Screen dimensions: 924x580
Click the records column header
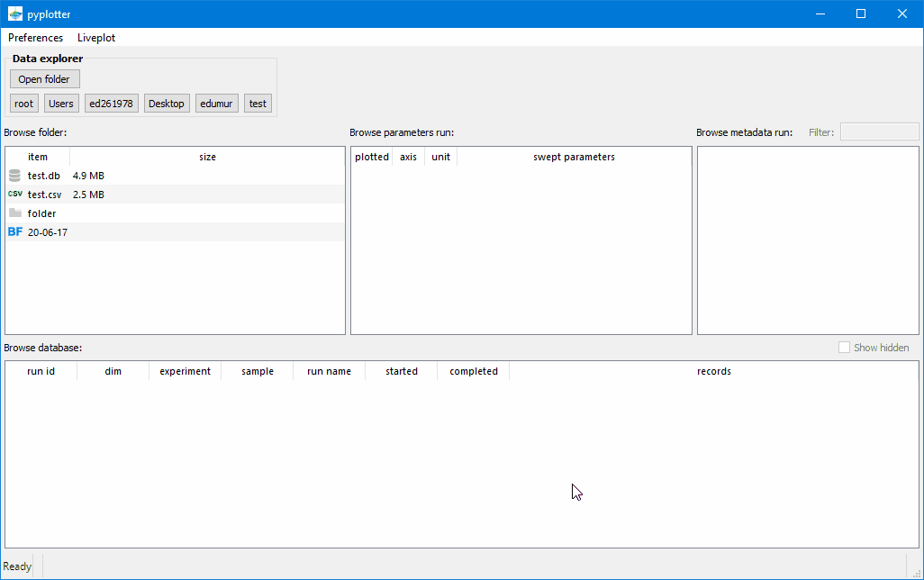pos(713,371)
